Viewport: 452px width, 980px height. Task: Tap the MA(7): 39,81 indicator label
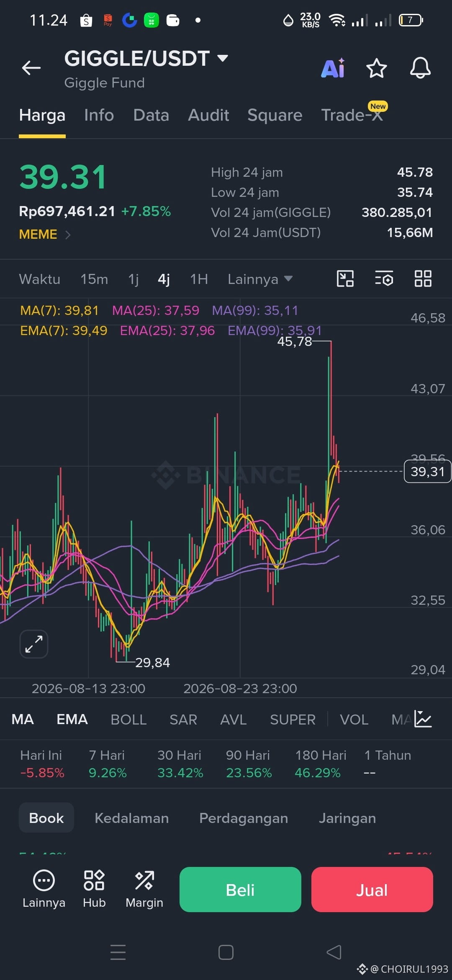(59, 310)
